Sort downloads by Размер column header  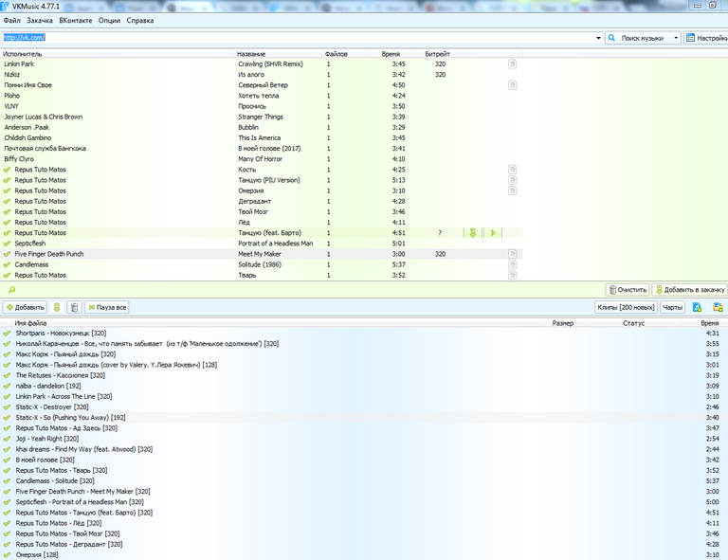pos(563,323)
